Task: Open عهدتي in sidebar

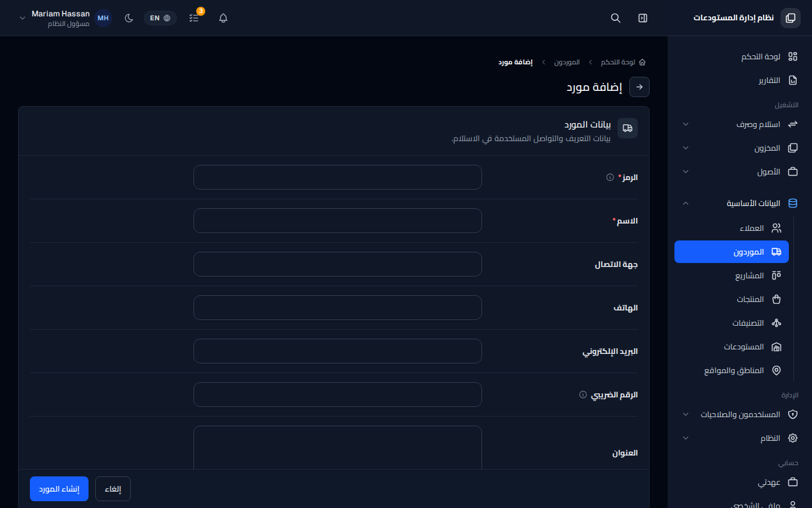Action: point(739,482)
